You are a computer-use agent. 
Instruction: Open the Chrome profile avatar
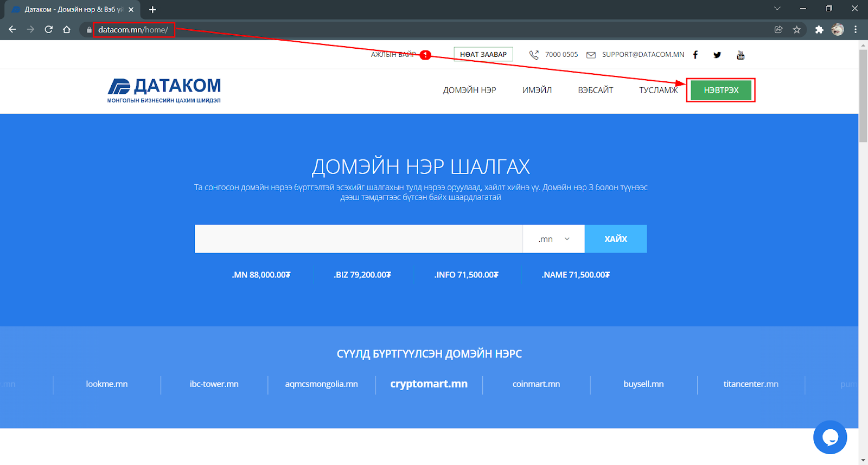838,29
